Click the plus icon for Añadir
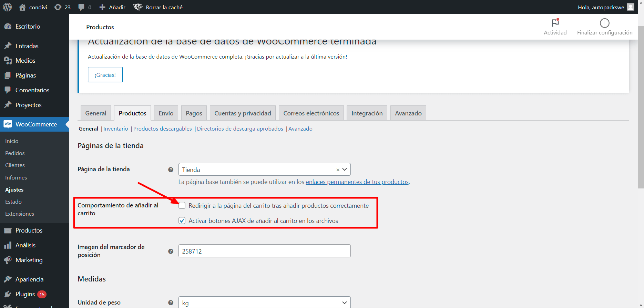Image resolution: width=644 pixels, height=308 pixels. (102, 7)
